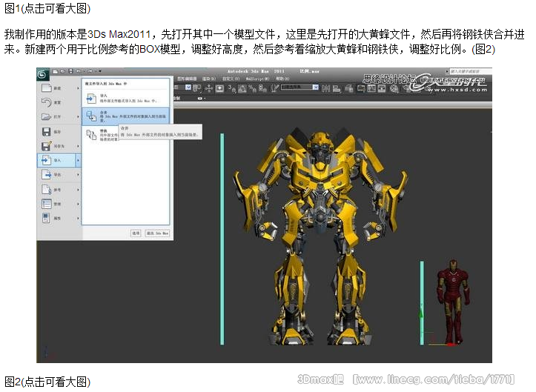Click the Align tool icon
Image resolution: width=536 pixels, height=392 pixels.
click(x=337, y=89)
